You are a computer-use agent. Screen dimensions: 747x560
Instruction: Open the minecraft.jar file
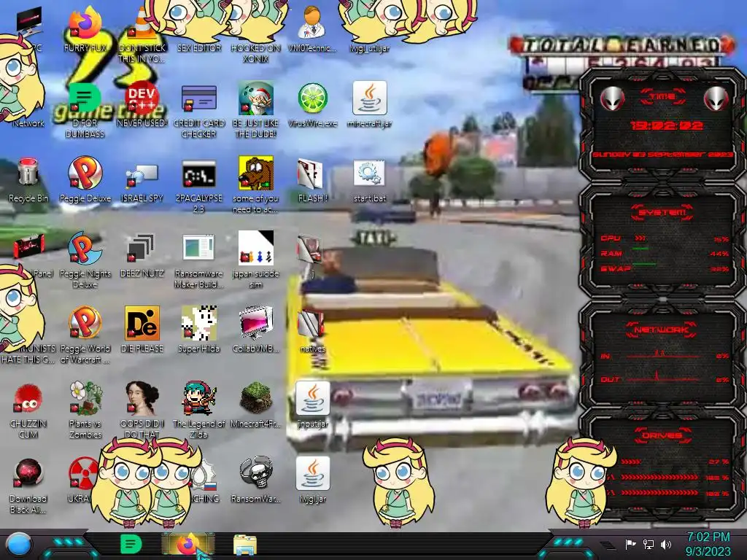tap(369, 104)
